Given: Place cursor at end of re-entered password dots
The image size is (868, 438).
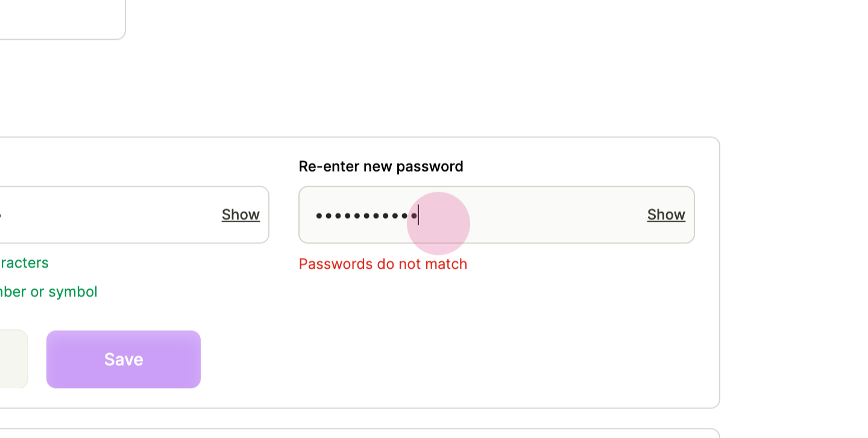Looking at the screenshot, I should pos(418,215).
